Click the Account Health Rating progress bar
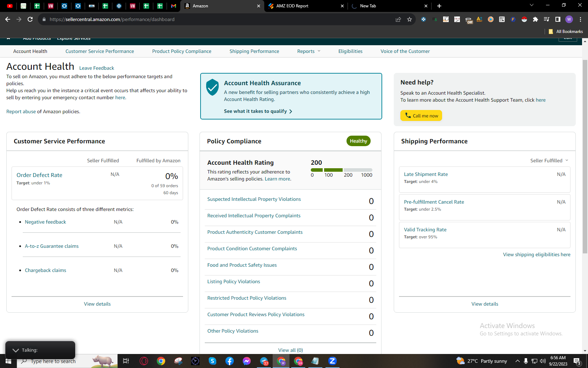The width and height of the screenshot is (588, 368). (342, 170)
